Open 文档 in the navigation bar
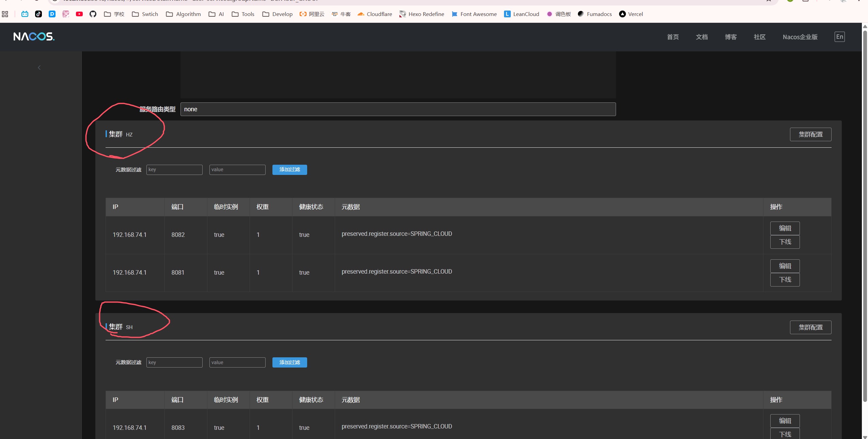This screenshot has height=439, width=868. point(701,37)
